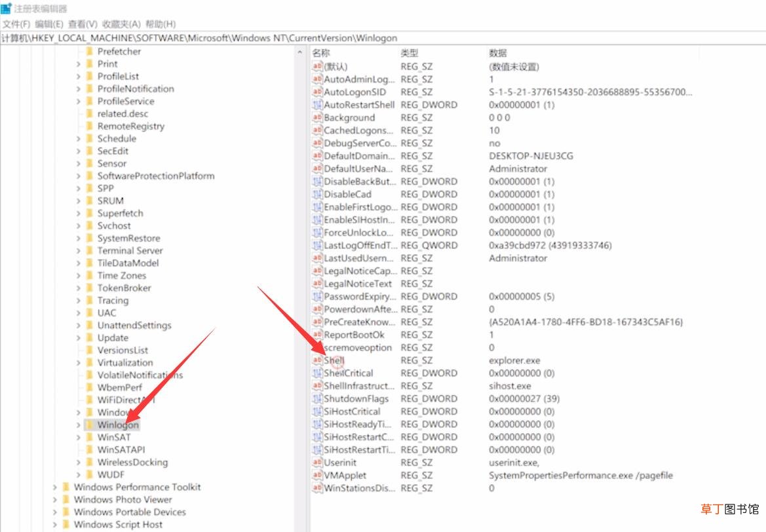
Task: Open the 查看(V) menu
Action: click(83, 24)
